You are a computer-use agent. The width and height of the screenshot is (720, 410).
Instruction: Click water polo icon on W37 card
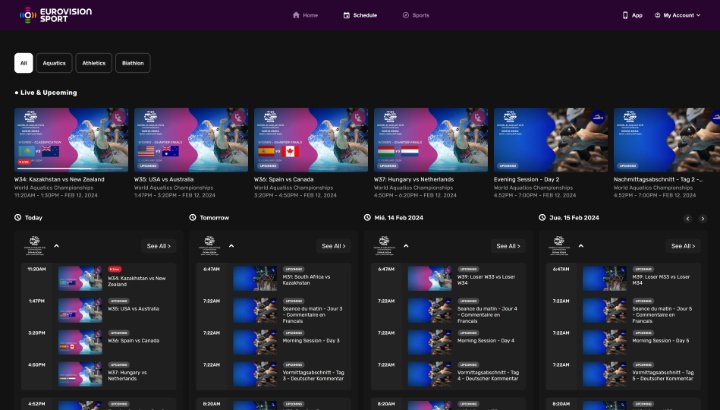pos(478,118)
